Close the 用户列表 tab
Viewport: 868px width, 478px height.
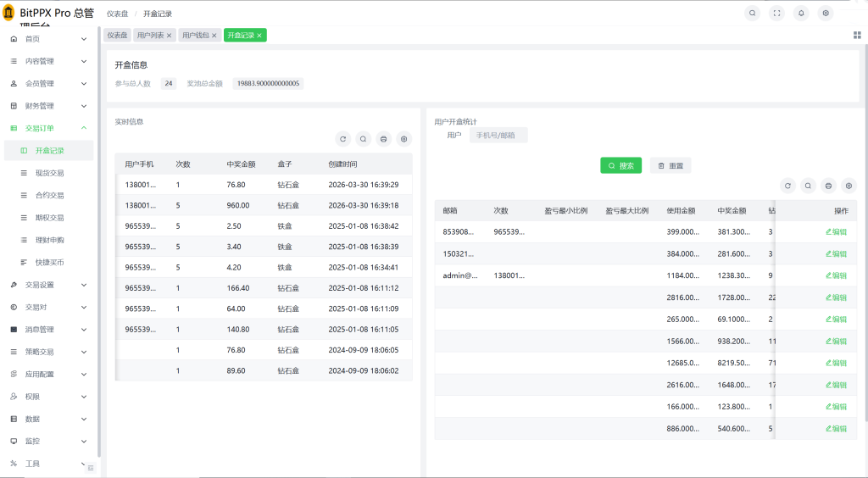tap(169, 36)
